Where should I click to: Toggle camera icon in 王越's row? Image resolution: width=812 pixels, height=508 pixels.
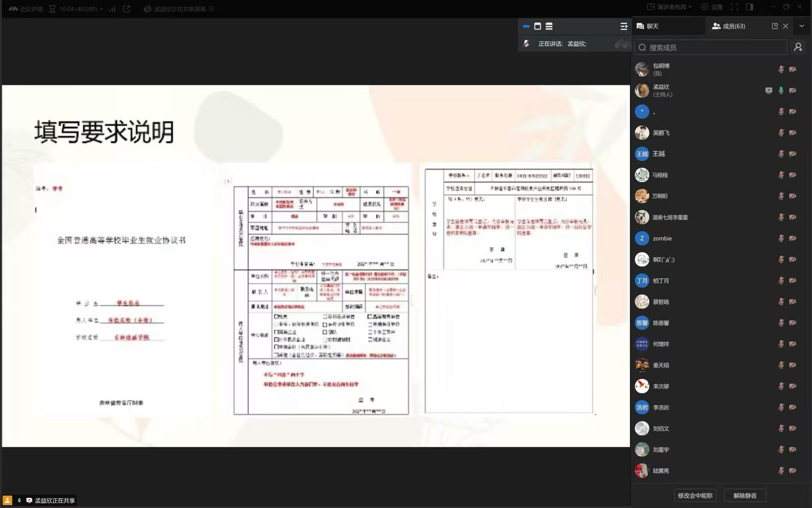(792, 154)
